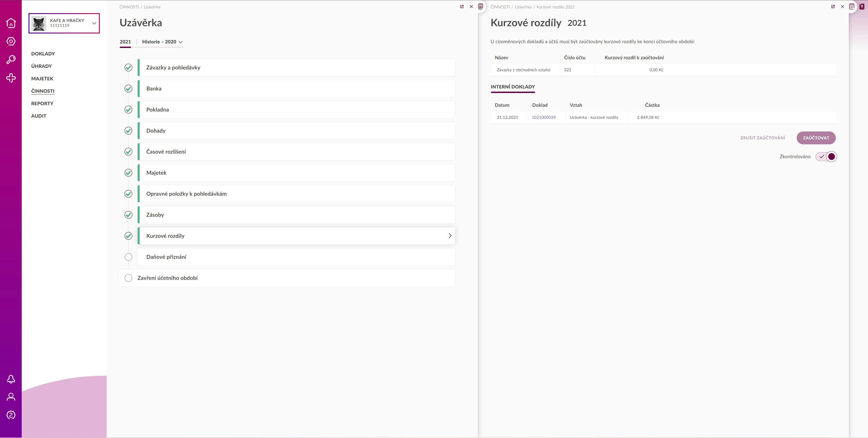Open the Daňové přiznání step row
Viewport: 868px width, 438px height.
click(297, 257)
